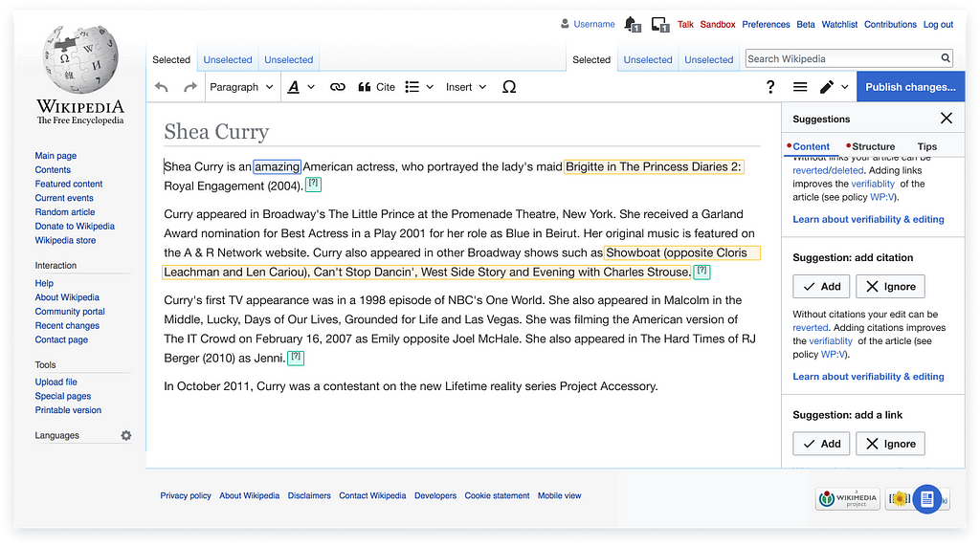This screenshot has width=980, height=546.
Task: Click Log out
Action: point(938,24)
